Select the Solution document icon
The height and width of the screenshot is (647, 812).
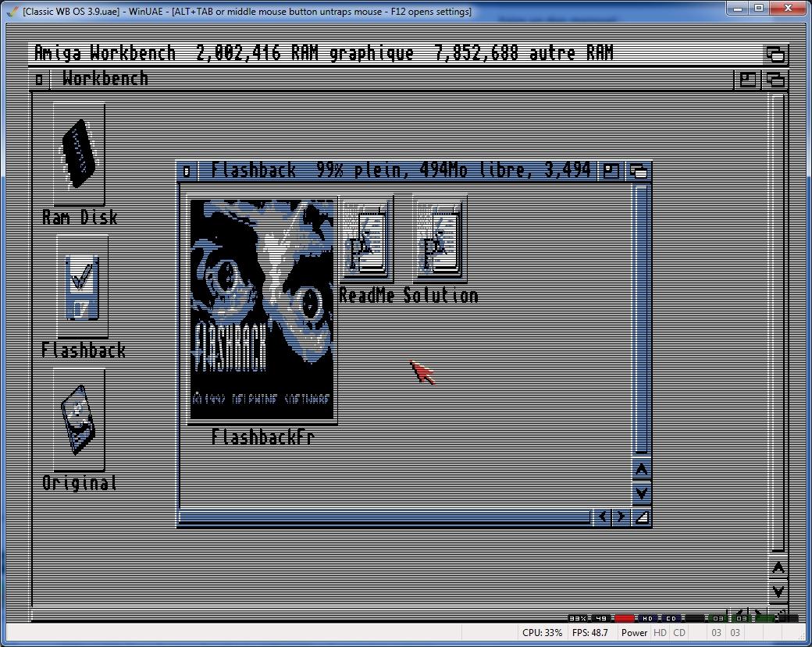tap(440, 239)
